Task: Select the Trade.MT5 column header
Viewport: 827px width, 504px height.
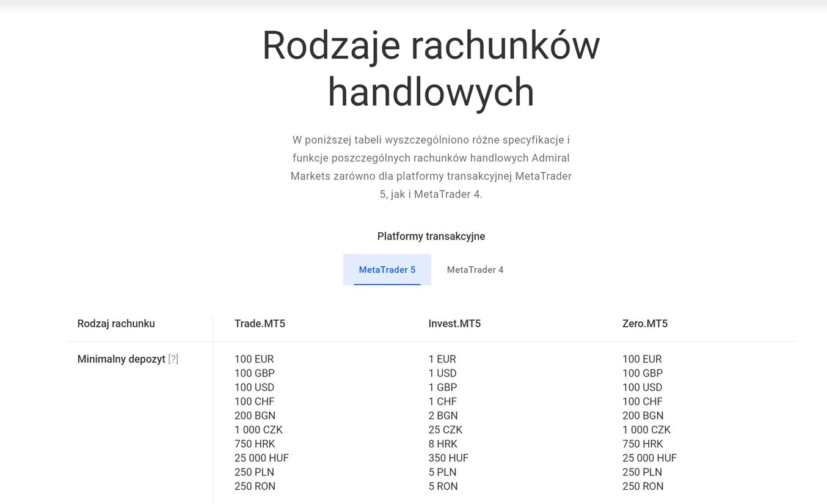Action: tap(260, 324)
